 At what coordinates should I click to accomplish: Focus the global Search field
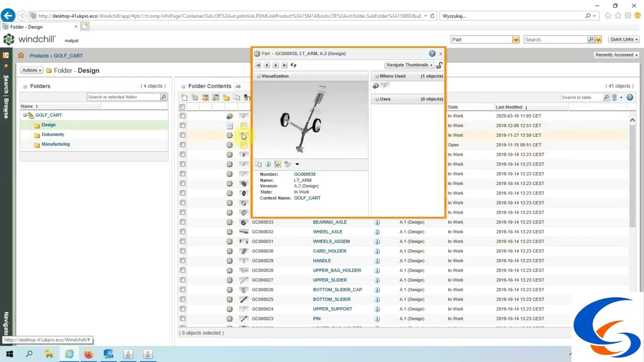tap(555, 40)
